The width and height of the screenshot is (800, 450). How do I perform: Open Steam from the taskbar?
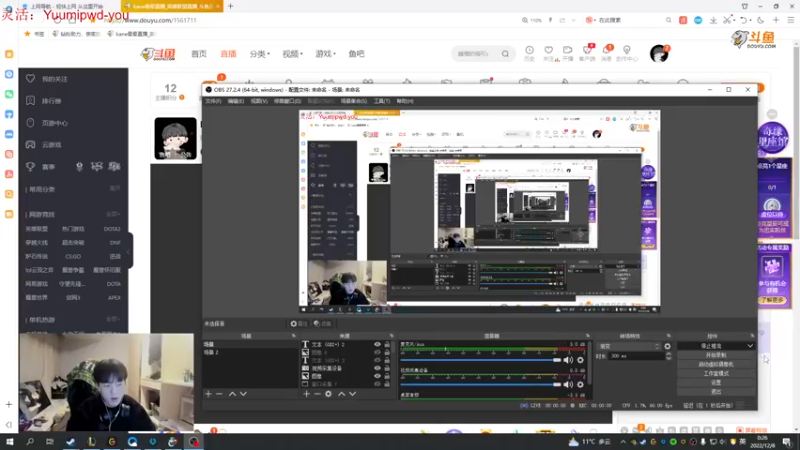pos(70,441)
